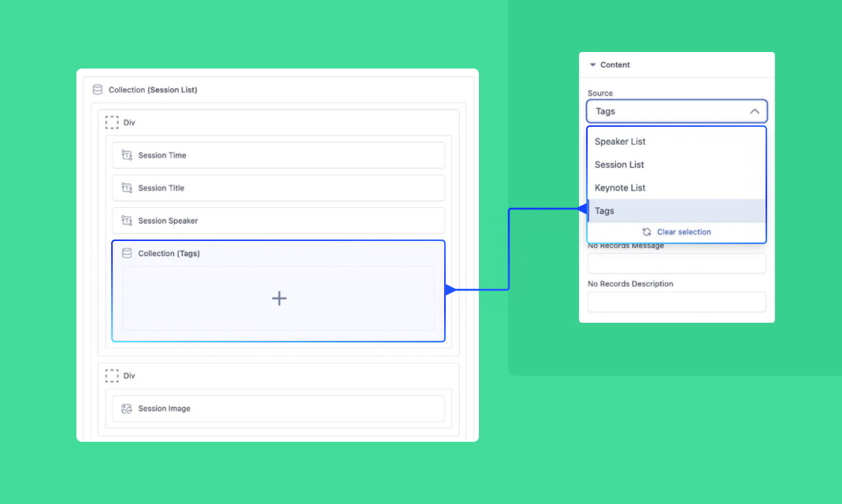Choose Session List in the dropdown list

coord(619,165)
